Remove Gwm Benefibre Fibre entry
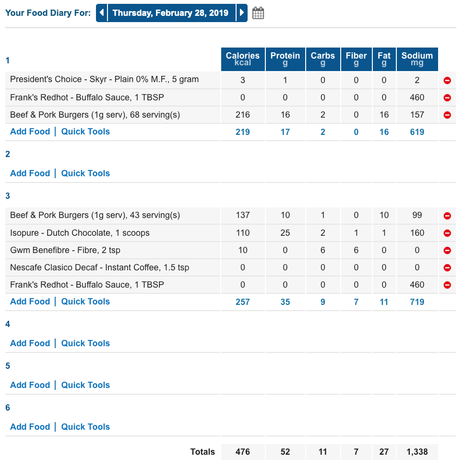 [x=447, y=250]
